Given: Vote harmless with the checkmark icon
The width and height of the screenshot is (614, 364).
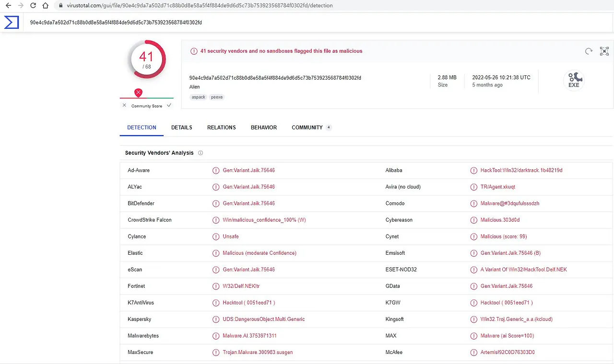Looking at the screenshot, I should (x=169, y=106).
